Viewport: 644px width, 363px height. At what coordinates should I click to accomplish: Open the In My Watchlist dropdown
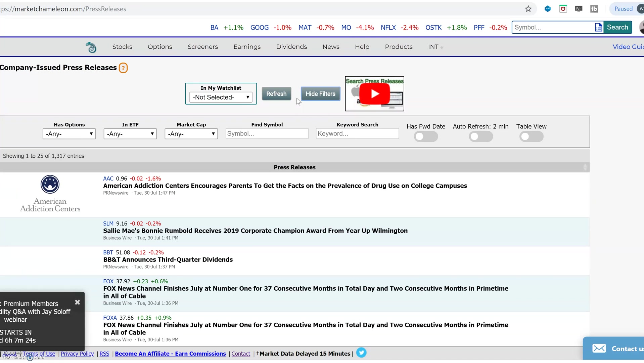[220, 97]
